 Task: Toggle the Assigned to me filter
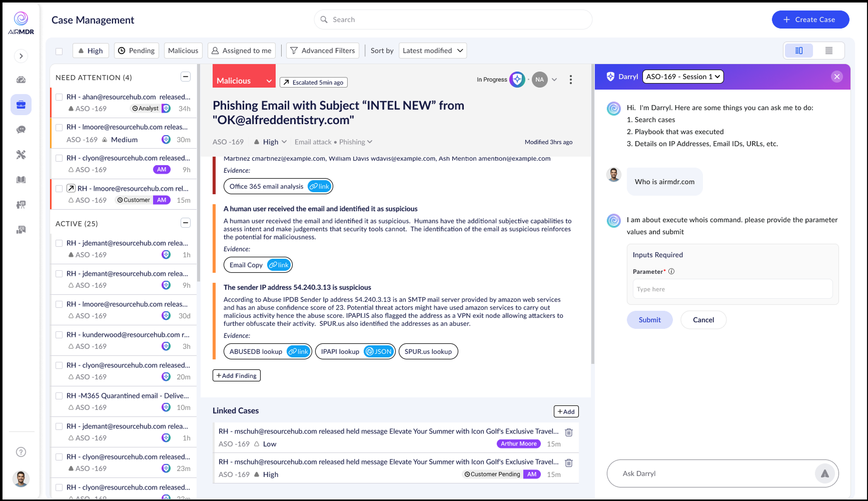241,50
